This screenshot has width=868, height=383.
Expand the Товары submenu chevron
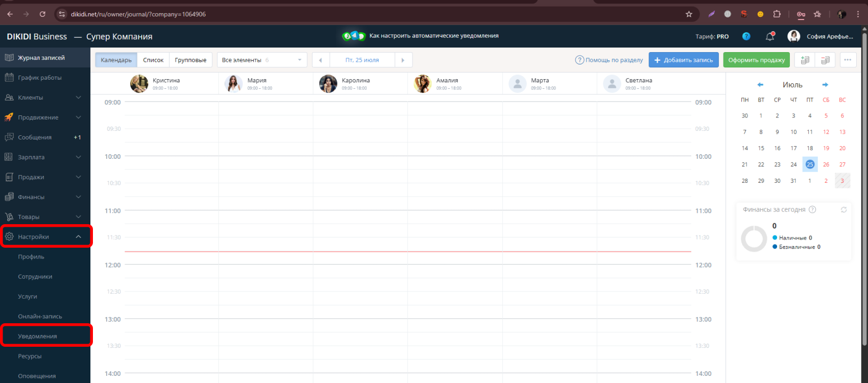(x=78, y=217)
